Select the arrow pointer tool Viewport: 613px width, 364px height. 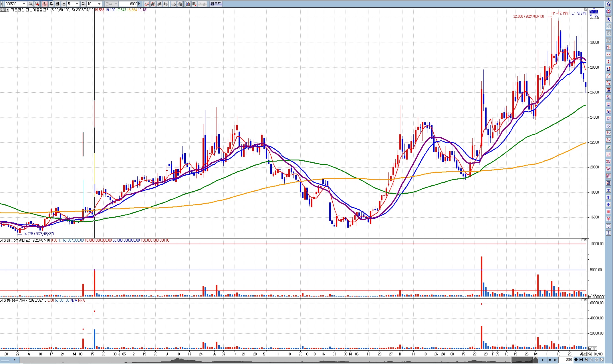click(608, 19)
